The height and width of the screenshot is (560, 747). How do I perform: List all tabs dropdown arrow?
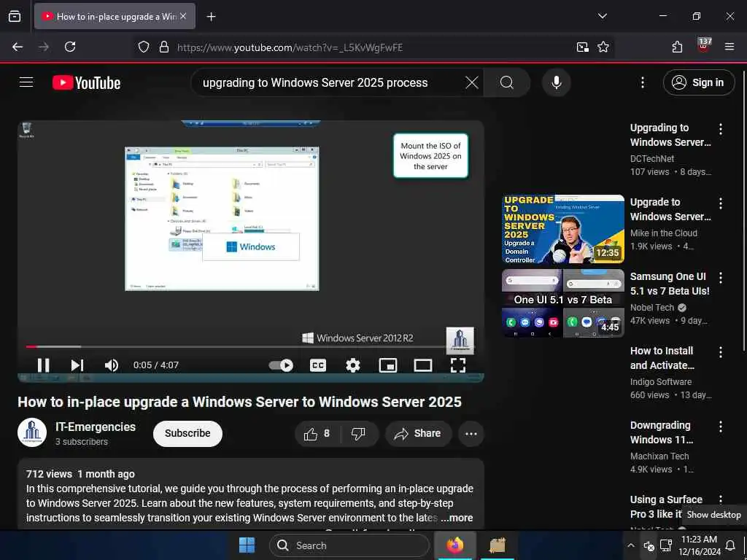[602, 16]
